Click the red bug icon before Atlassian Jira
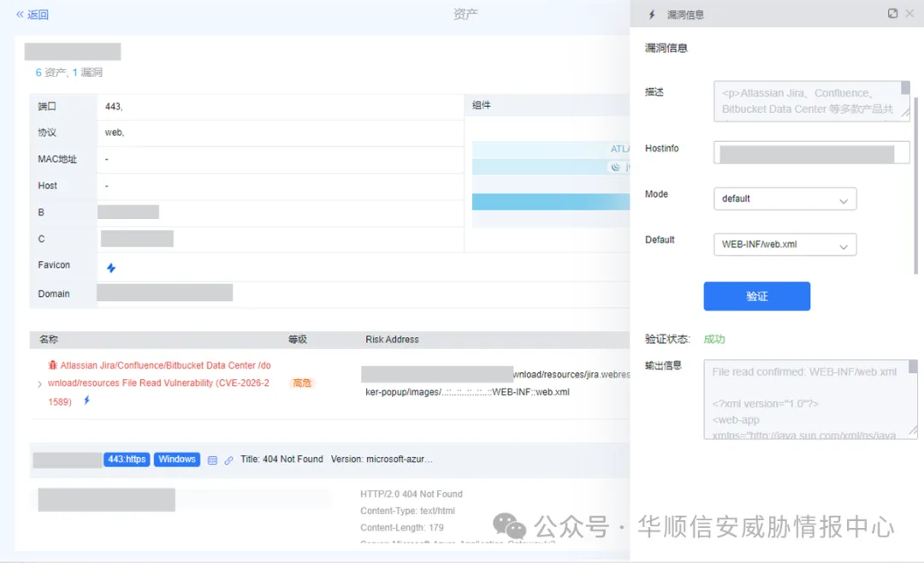Image resolution: width=924 pixels, height=563 pixels. point(52,365)
